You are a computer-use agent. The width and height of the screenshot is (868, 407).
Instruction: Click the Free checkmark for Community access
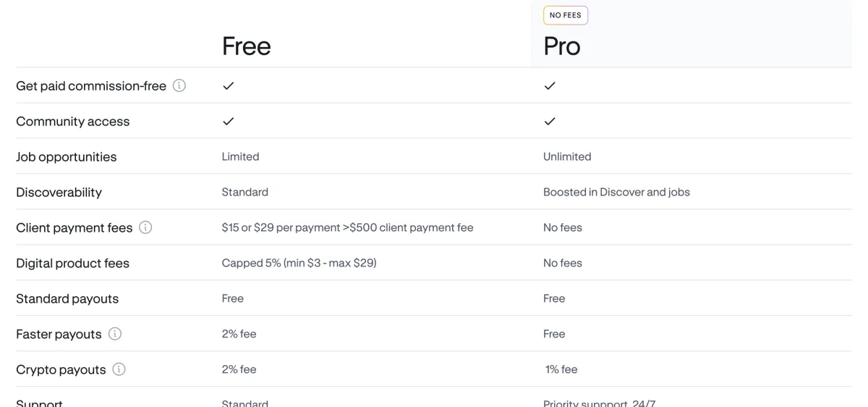[229, 121]
